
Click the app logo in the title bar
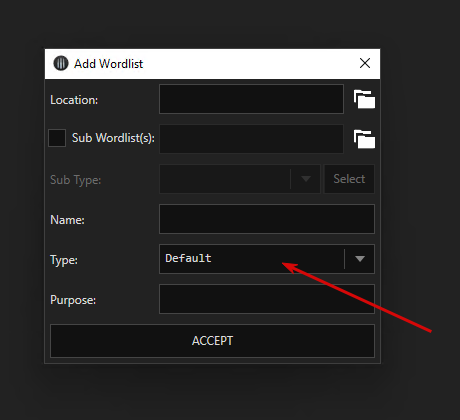tap(61, 63)
